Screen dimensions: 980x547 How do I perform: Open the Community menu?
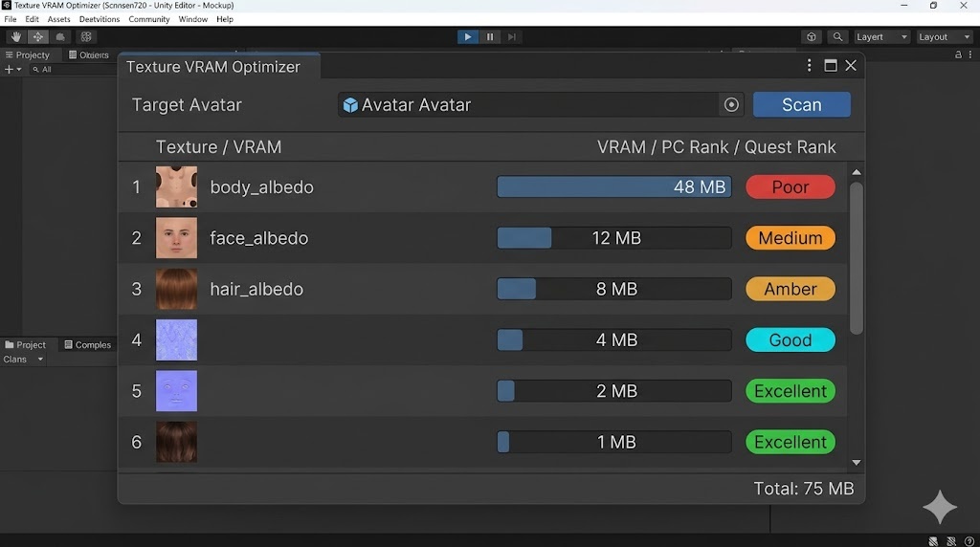148,19
